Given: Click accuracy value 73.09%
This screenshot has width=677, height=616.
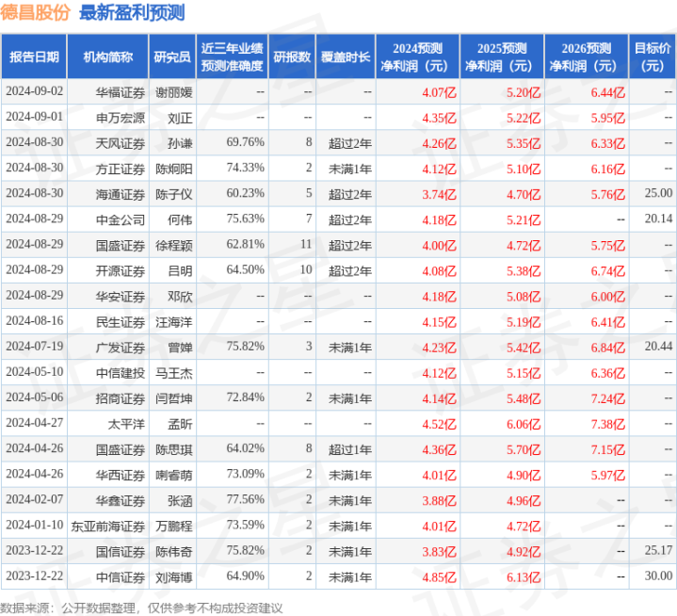Looking at the screenshot, I should coord(245,474).
